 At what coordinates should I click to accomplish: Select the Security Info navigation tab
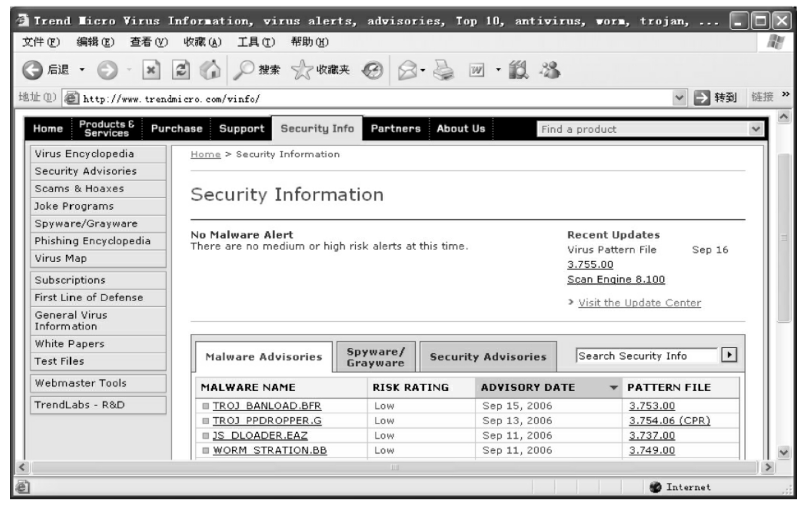coord(317,129)
